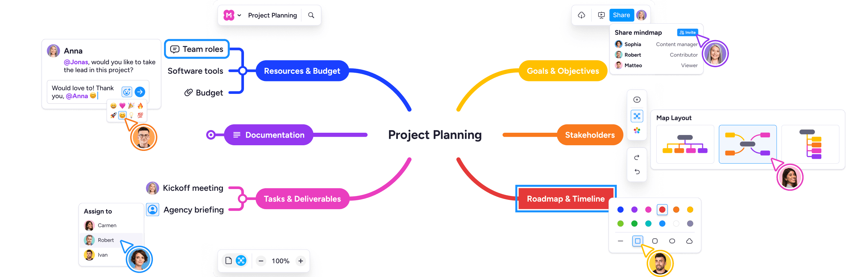Select Robert in Assign to list
This screenshot has width=868, height=277.
106,240
